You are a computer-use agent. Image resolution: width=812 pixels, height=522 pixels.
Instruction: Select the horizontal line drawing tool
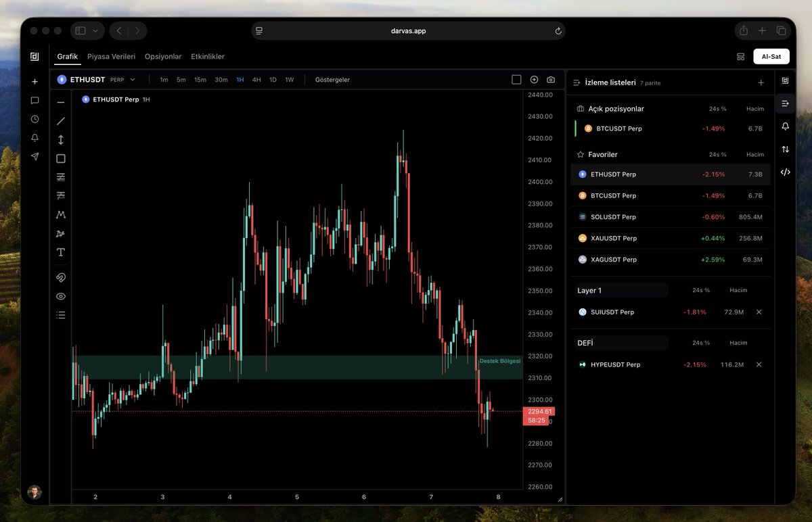(x=61, y=102)
